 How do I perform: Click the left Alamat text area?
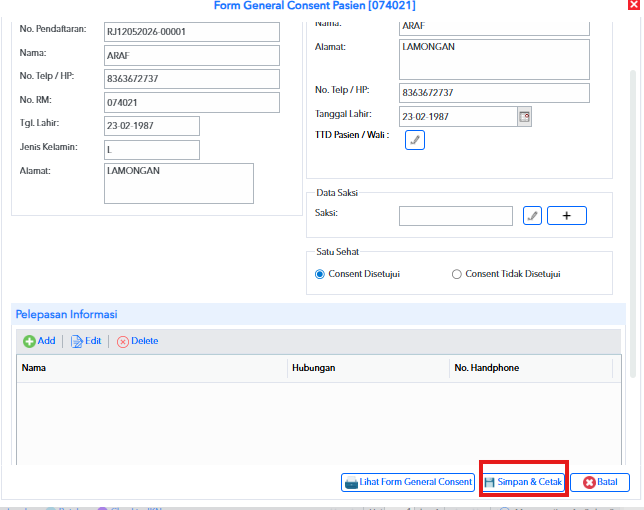(x=179, y=183)
